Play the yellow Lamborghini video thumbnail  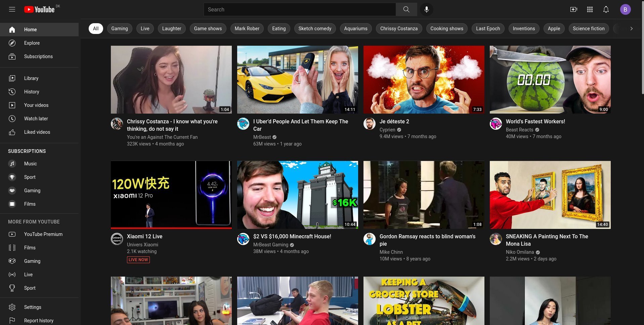298,80
